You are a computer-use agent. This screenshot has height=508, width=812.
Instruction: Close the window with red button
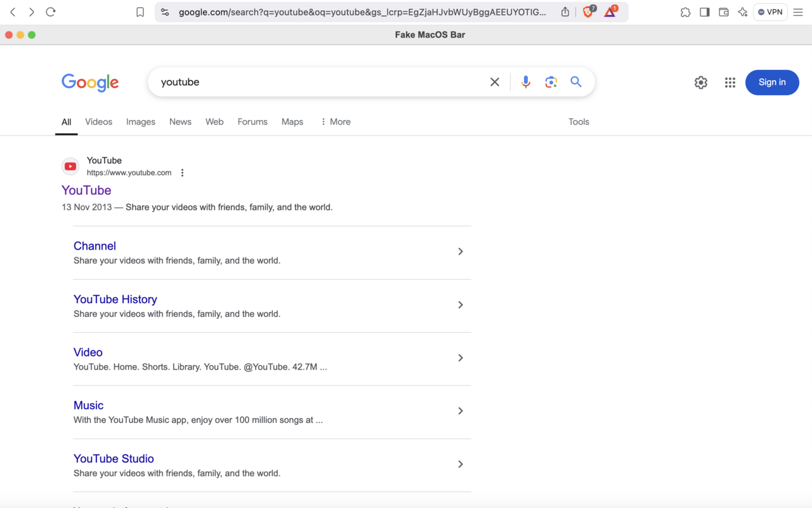point(9,35)
